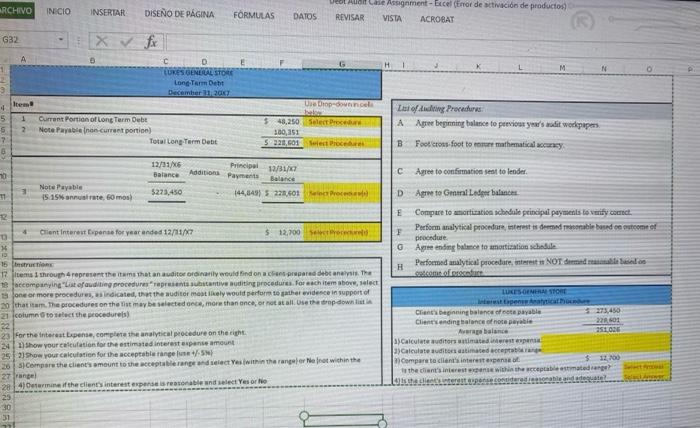Open the ACROBAT ribbon tab
Image resolution: width=700 pixels, height=428 pixels.
tap(437, 19)
